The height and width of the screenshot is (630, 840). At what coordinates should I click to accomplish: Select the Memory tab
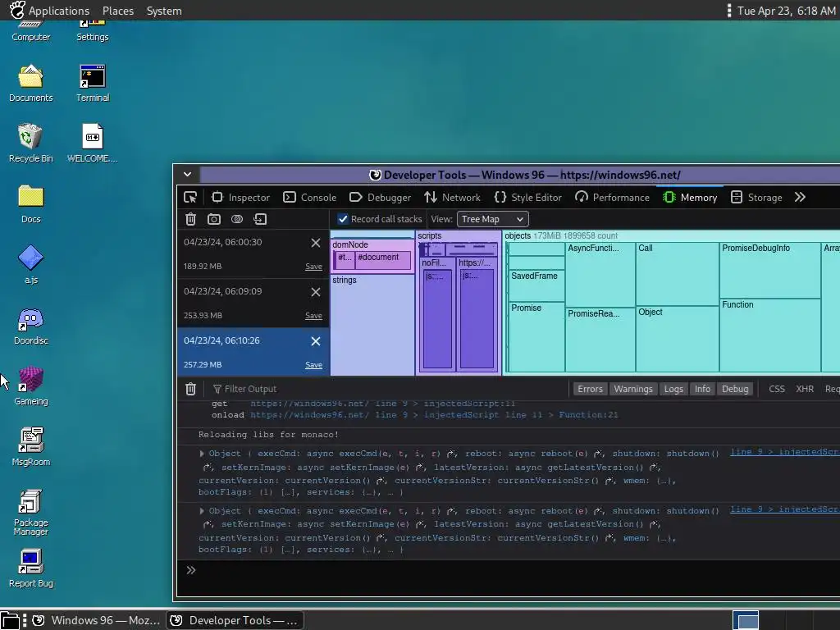[x=690, y=197]
